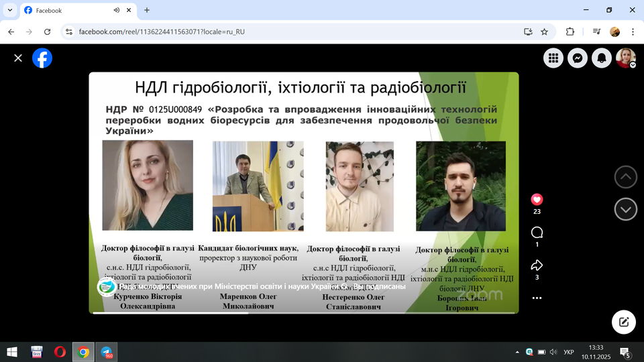Bookmark this page with star icon
The height and width of the screenshot is (362, 644).
tap(544, 32)
